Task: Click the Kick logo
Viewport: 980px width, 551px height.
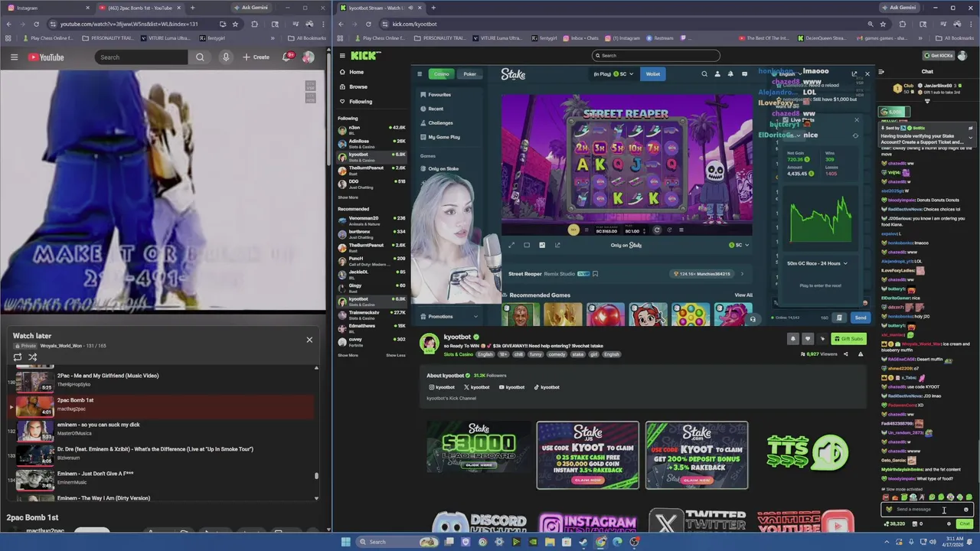Action: pos(365,55)
